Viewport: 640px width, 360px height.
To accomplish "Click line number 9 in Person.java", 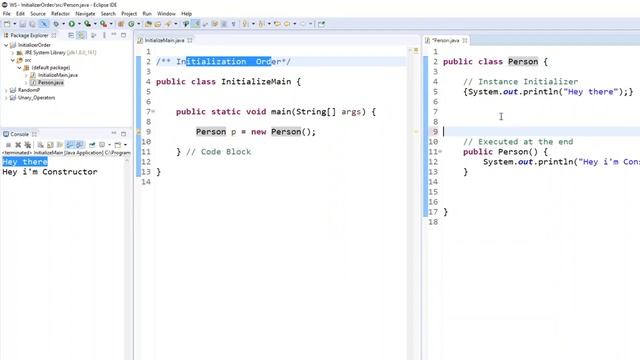I will (435, 131).
